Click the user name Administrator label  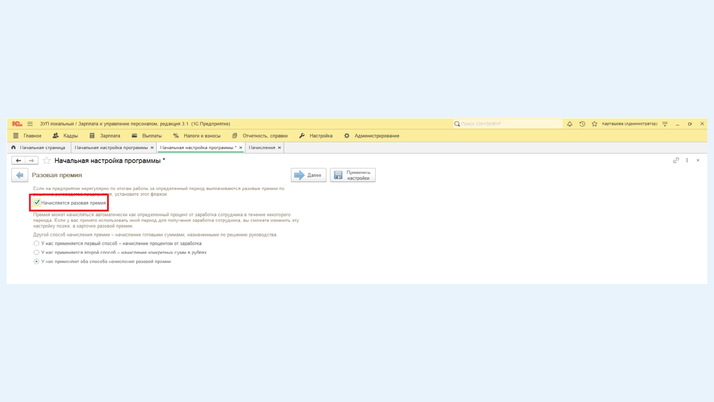pyautogui.click(x=630, y=124)
